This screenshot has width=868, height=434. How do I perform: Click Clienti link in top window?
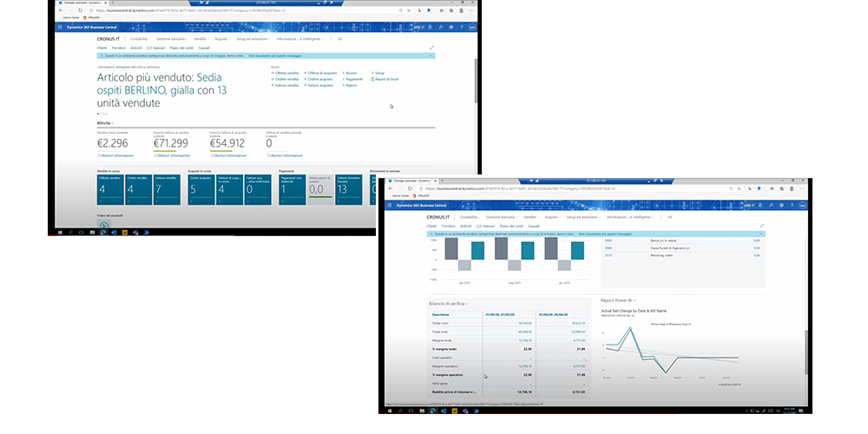pyautogui.click(x=103, y=47)
